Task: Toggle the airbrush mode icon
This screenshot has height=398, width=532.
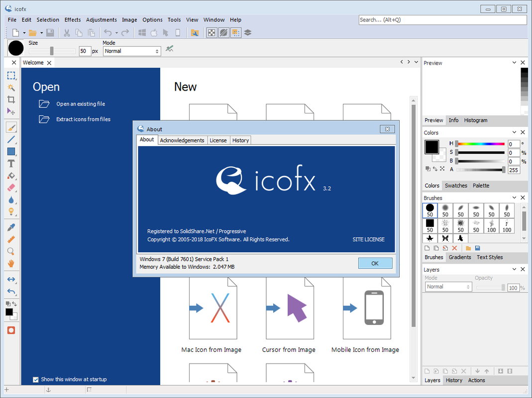Action: 170,49
